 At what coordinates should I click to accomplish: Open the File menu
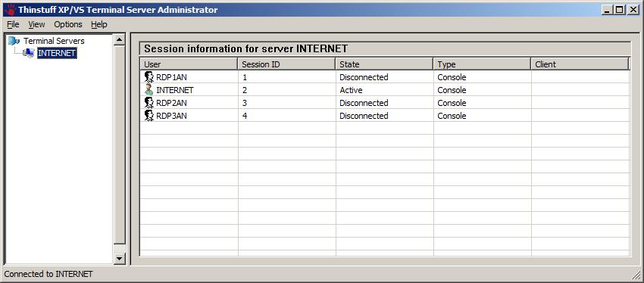point(13,25)
